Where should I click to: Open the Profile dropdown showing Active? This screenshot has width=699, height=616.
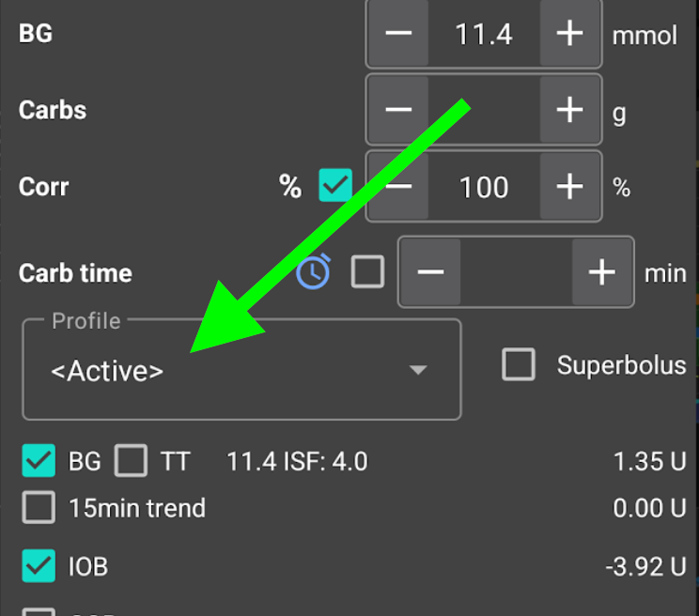coord(241,370)
